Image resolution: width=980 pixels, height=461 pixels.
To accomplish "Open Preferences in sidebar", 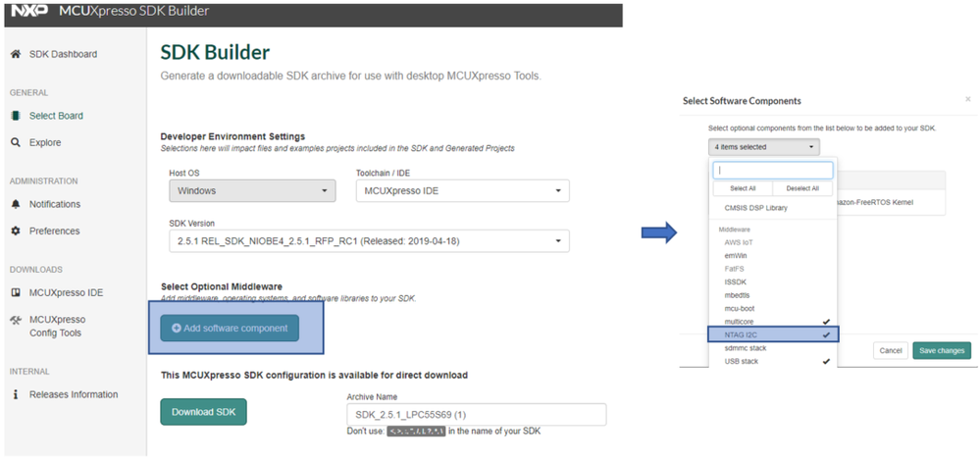I will (x=54, y=231).
